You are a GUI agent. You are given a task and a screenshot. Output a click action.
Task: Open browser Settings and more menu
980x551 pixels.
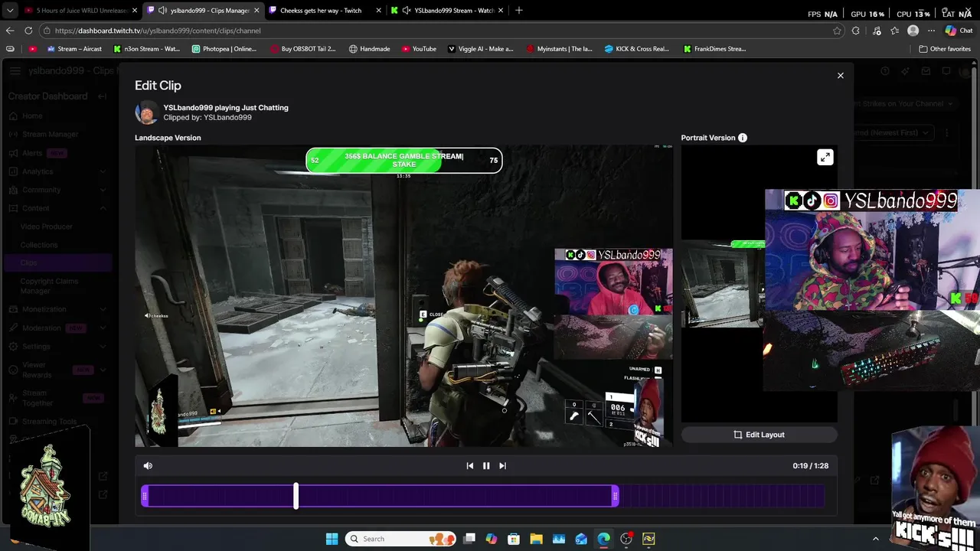[x=931, y=31]
